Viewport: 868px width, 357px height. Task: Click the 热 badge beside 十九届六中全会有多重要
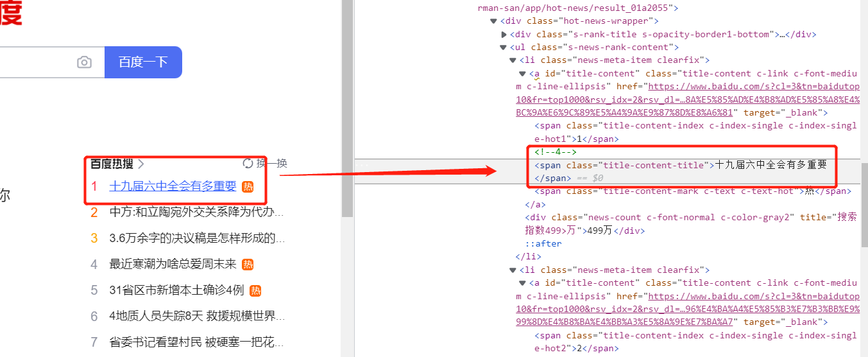click(248, 187)
